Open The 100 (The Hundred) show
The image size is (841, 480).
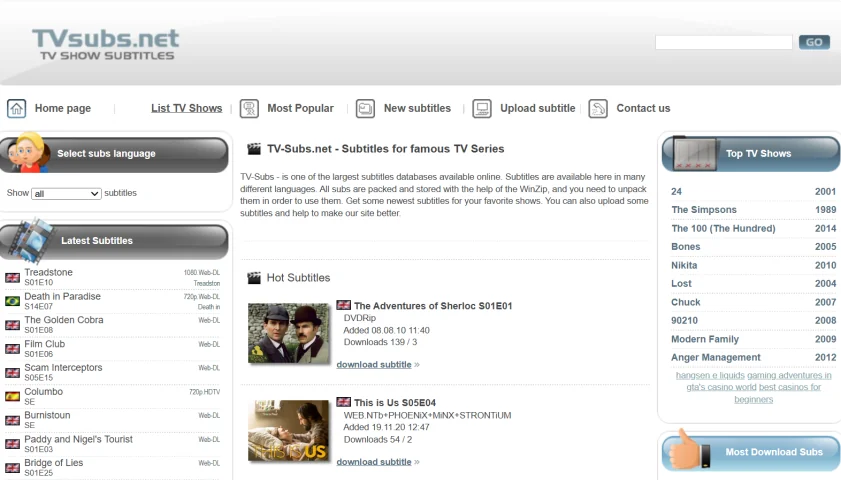tap(723, 228)
